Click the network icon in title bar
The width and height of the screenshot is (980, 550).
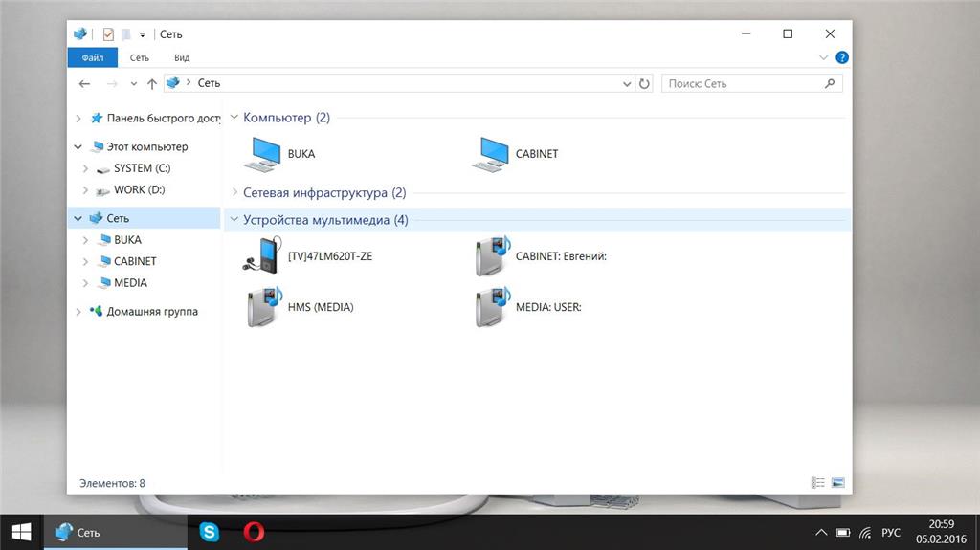point(80,34)
